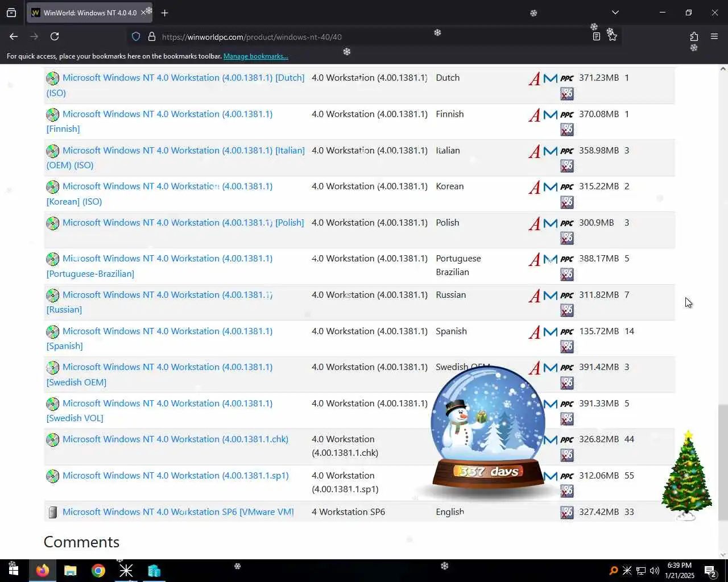This screenshot has width=728, height=582.
Task: Open the Italian OEM ISO download link
Action: [175, 157]
